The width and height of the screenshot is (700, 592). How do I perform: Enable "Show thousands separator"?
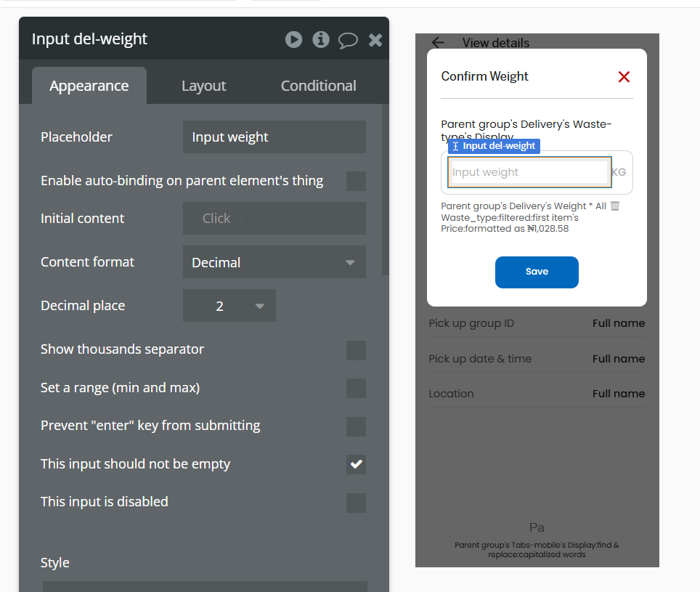(356, 350)
